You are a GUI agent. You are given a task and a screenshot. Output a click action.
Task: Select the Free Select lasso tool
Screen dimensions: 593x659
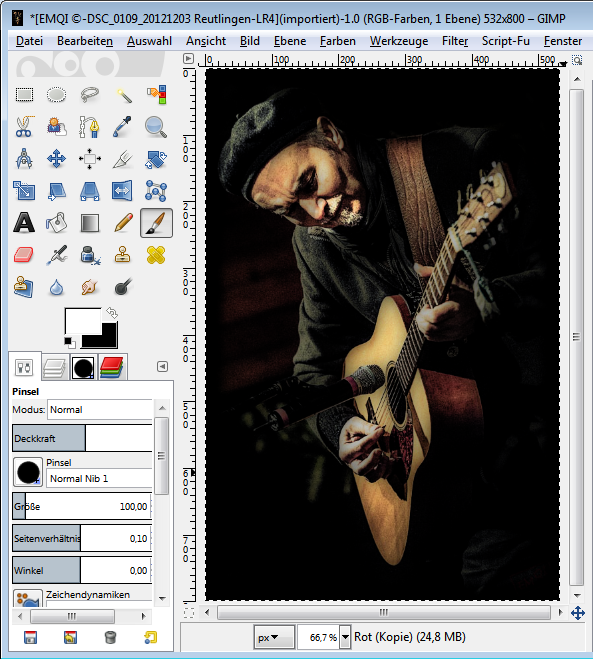click(89, 95)
